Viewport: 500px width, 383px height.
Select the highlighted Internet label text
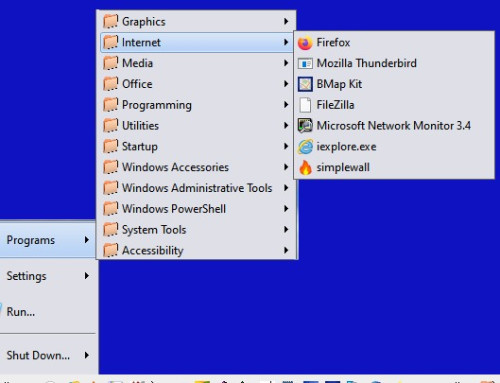[x=141, y=42]
